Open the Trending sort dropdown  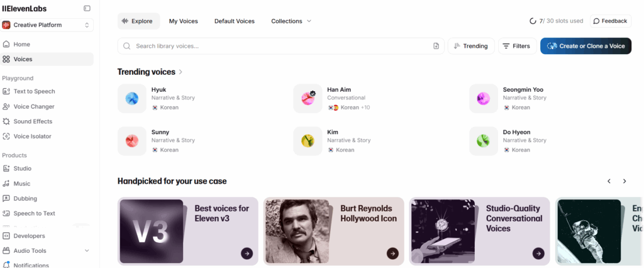click(x=471, y=46)
